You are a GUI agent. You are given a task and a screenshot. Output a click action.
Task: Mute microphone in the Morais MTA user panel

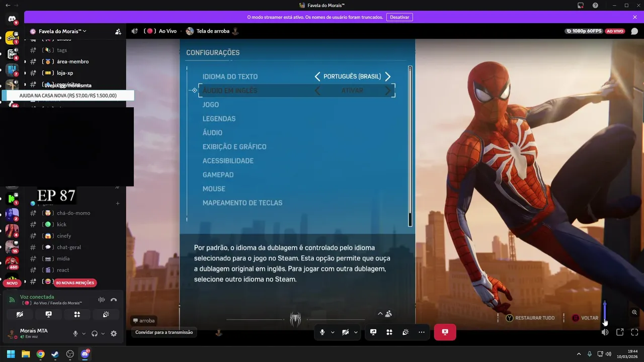(75, 333)
